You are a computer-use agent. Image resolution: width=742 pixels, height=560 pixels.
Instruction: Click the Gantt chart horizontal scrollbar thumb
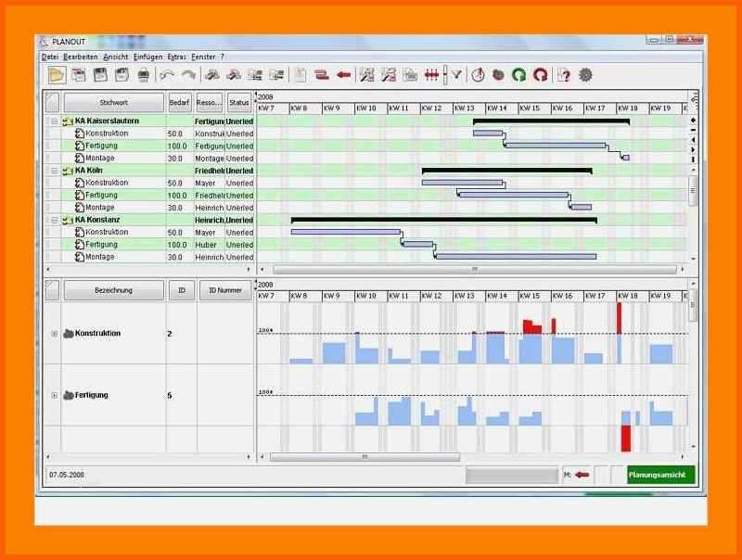pos(475,270)
